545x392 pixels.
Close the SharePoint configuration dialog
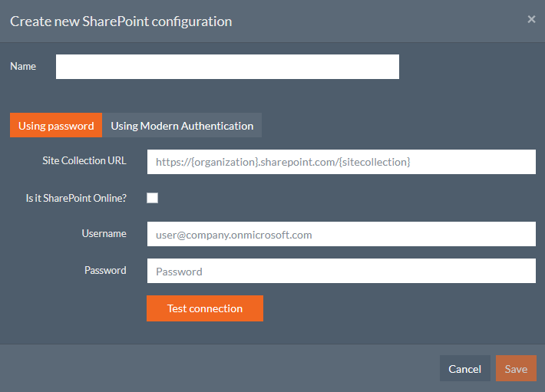(531, 19)
